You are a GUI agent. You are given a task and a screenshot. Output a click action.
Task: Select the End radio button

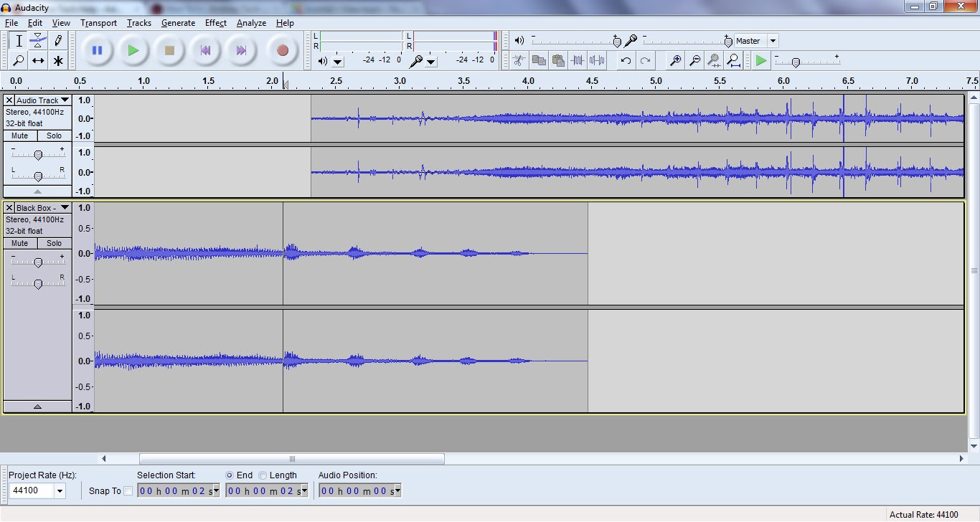point(230,475)
